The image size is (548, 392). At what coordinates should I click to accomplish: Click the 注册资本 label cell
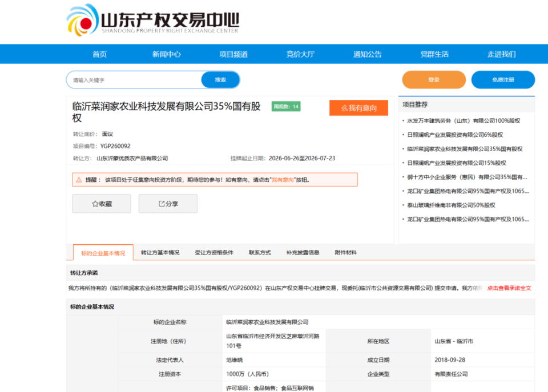pyautogui.click(x=170, y=374)
